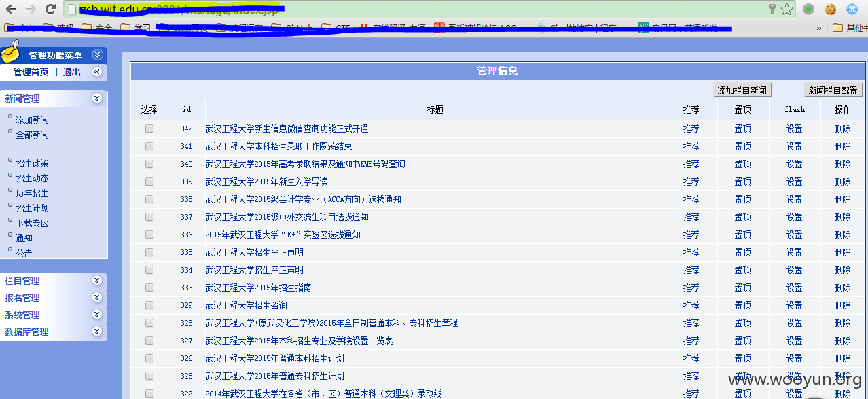Open 通知 in the sidebar
The image size is (868, 399).
point(24,238)
